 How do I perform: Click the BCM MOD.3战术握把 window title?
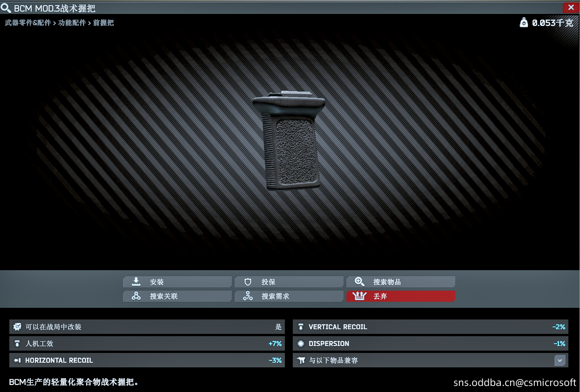coord(55,8)
